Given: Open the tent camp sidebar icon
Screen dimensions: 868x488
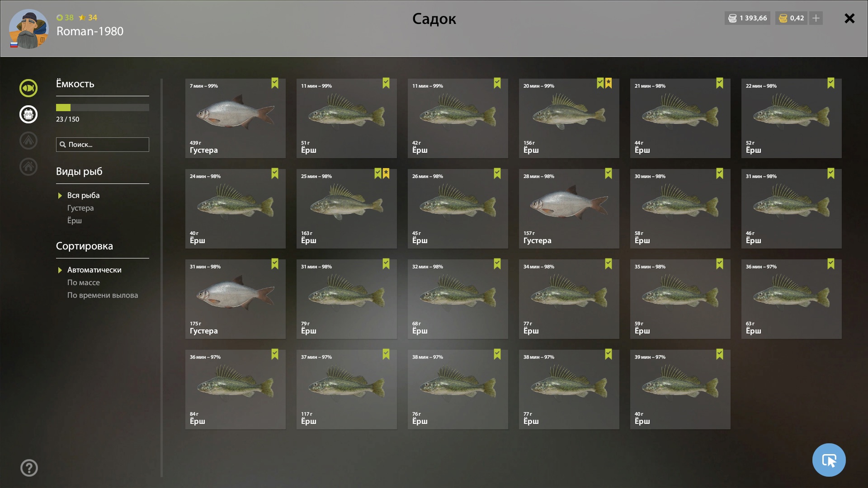Looking at the screenshot, I should pyautogui.click(x=28, y=141).
